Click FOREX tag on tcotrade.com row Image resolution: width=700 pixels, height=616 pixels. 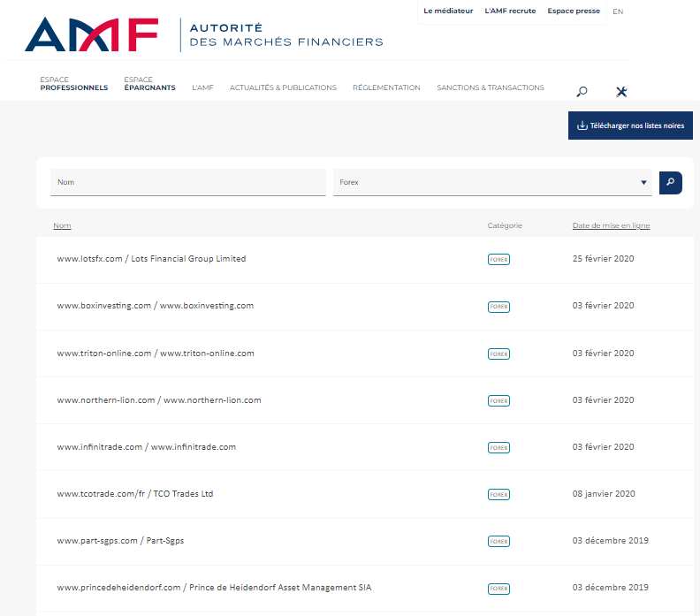pos(498,495)
